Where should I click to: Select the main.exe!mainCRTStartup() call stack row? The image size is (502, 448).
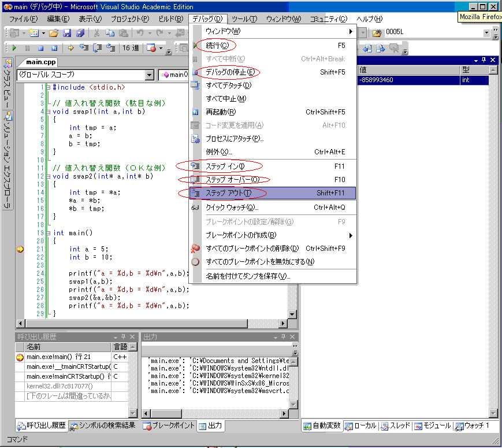pyautogui.click(x=72, y=376)
